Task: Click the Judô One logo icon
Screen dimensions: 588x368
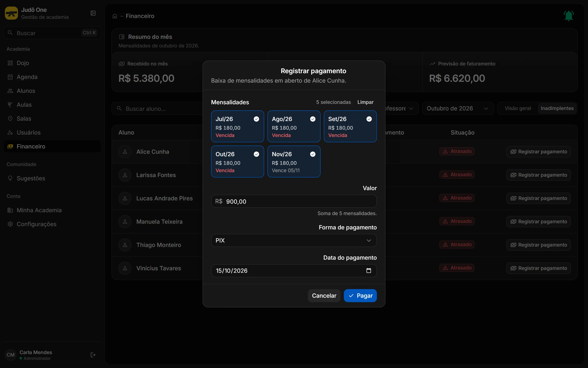Action: click(x=11, y=13)
